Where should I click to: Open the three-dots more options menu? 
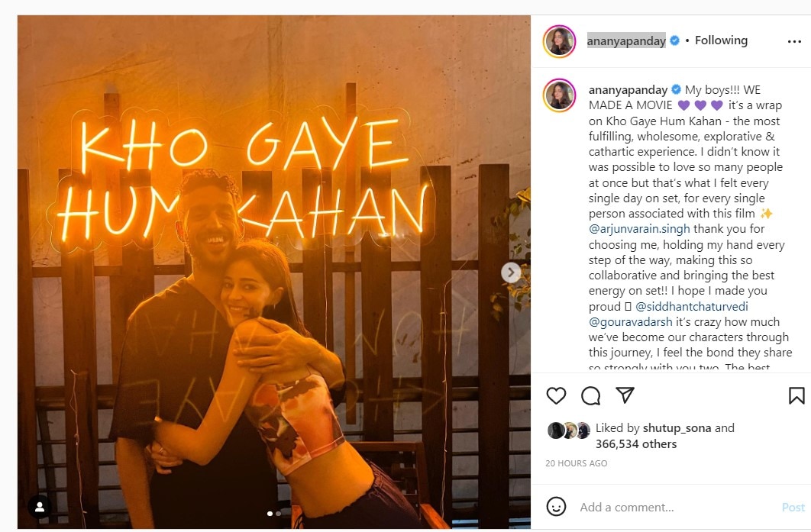794,41
